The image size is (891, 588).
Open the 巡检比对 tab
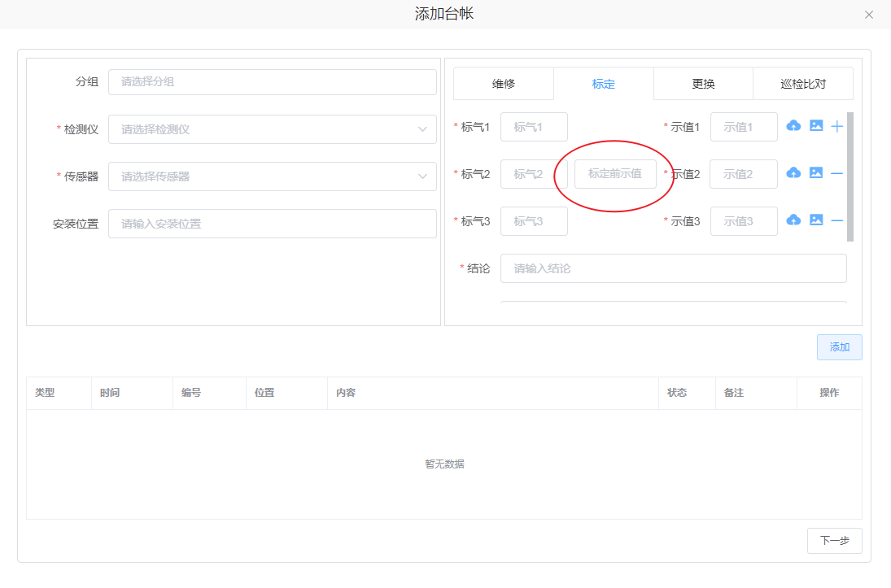802,84
